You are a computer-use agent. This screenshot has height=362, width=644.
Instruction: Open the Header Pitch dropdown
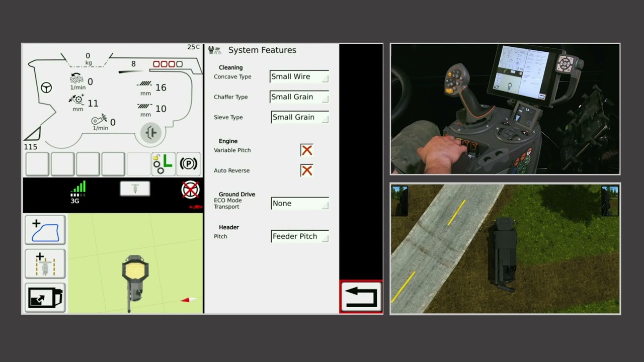click(x=300, y=236)
